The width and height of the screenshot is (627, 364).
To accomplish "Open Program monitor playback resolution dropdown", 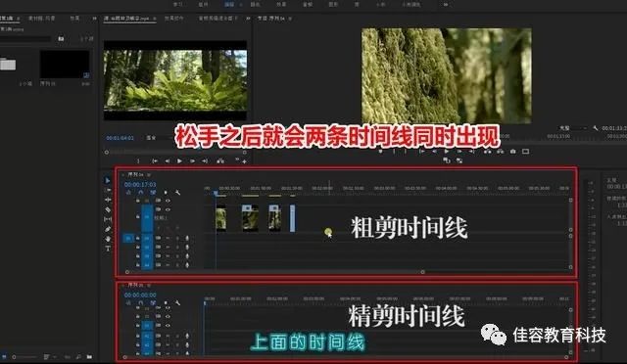I will coord(572,128).
